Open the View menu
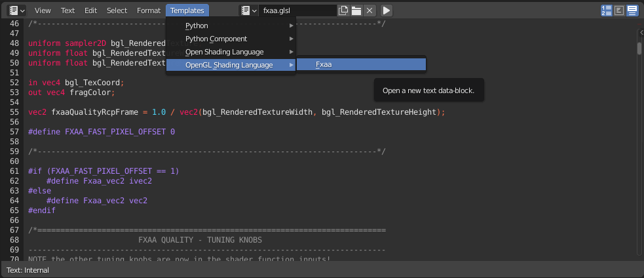 [43, 10]
